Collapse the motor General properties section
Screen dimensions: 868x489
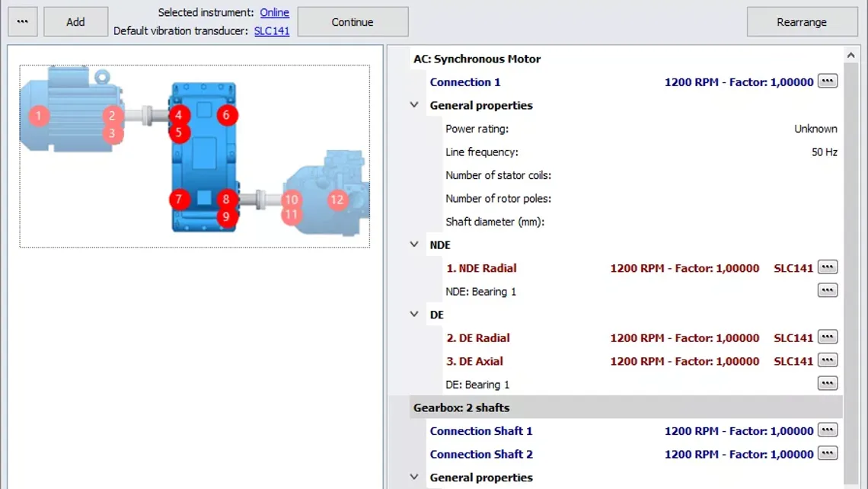point(414,104)
